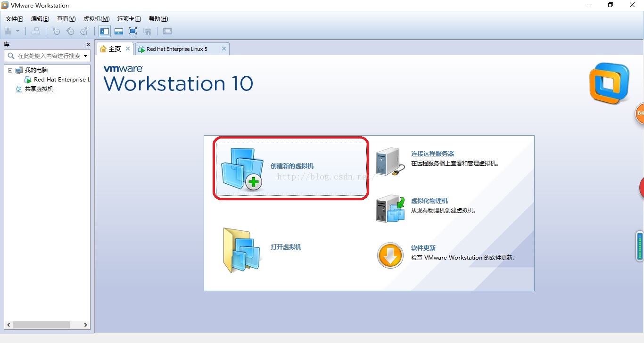Click 连接远程服务器 link
This screenshot has width=644, height=343.
tap(432, 154)
